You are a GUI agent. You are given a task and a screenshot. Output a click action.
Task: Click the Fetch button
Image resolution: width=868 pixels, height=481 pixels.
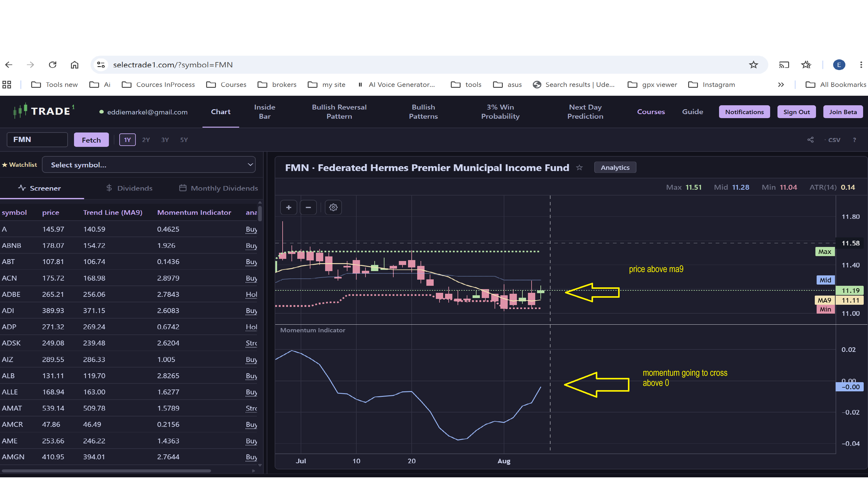click(x=91, y=140)
